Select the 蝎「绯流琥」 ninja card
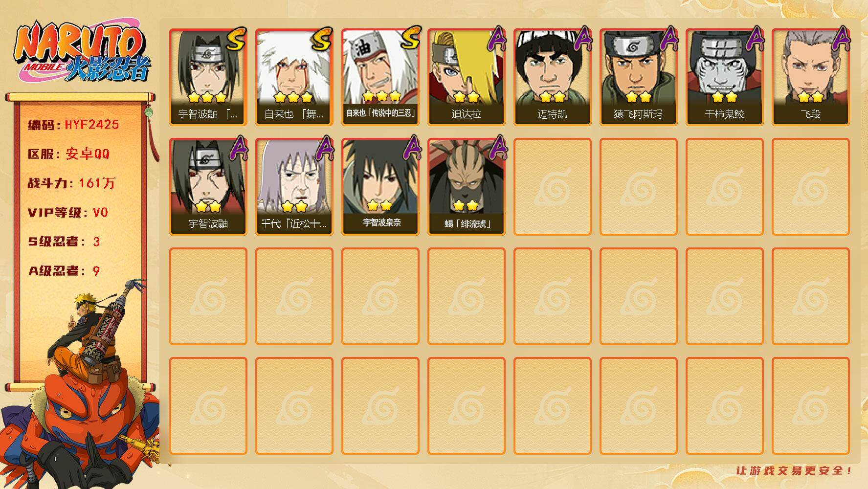 [x=466, y=187]
